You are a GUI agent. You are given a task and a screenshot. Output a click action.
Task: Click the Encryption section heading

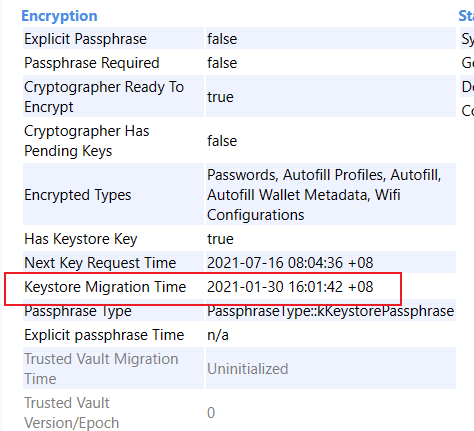(59, 16)
